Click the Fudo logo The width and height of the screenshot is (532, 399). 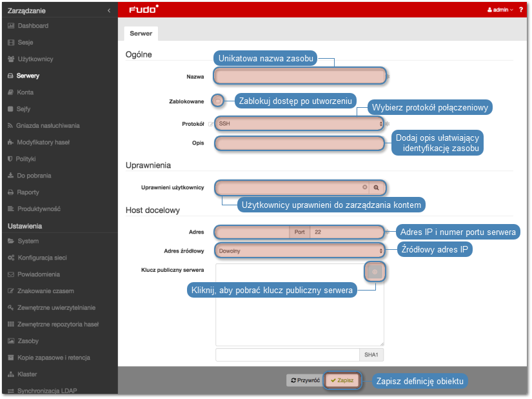pyautogui.click(x=144, y=9)
